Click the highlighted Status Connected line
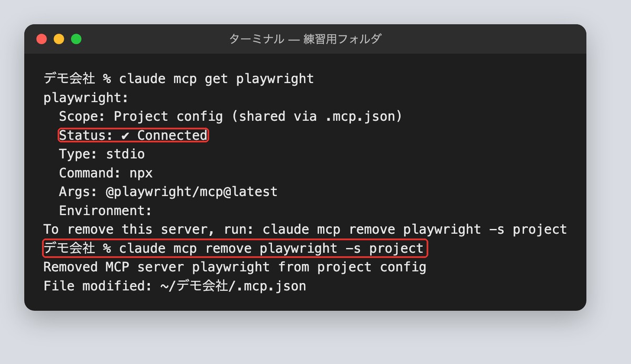The height and width of the screenshot is (364, 631). pyautogui.click(x=133, y=136)
